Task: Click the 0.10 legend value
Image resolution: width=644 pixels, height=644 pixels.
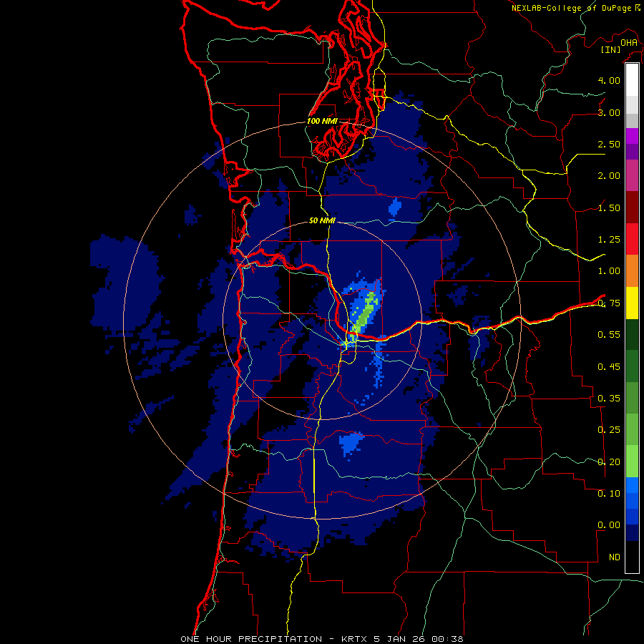Action: click(609, 494)
